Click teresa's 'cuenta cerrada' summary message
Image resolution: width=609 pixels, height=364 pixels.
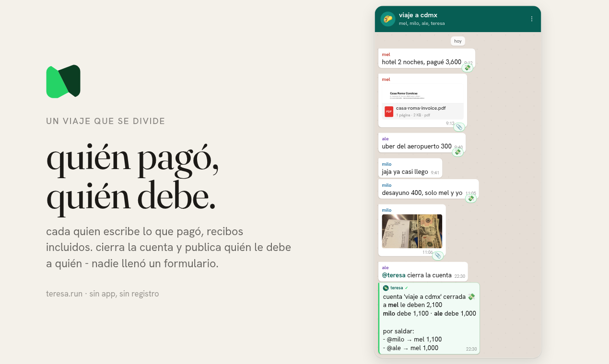(429, 318)
